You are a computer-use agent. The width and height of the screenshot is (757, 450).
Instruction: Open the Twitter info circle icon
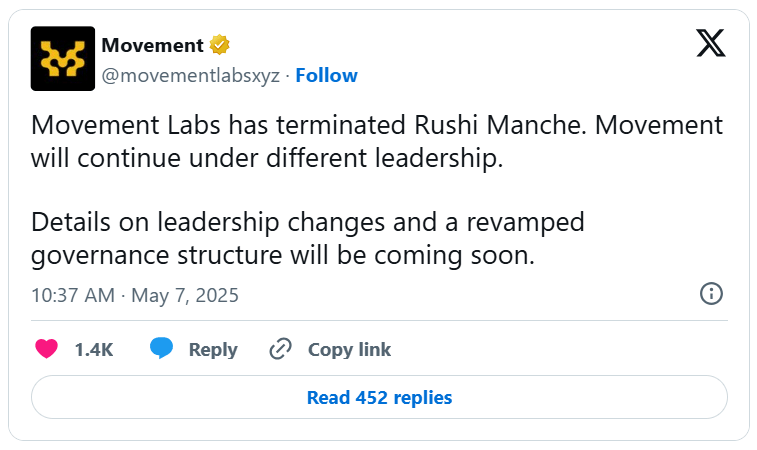(x=710, y=294)
